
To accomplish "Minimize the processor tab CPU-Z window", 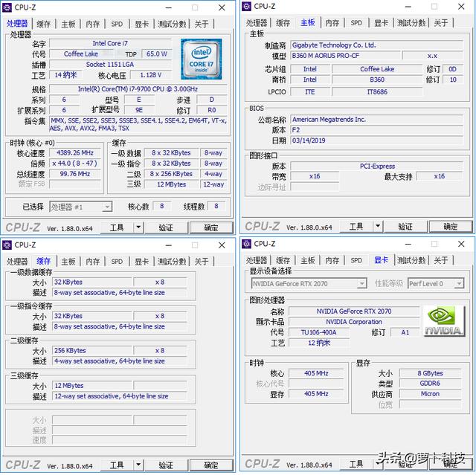I will (169, 7).
